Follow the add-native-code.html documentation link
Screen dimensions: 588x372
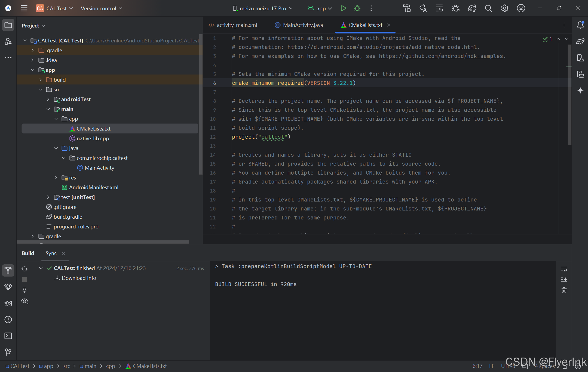pyautogui.click(x=382, y=47)
